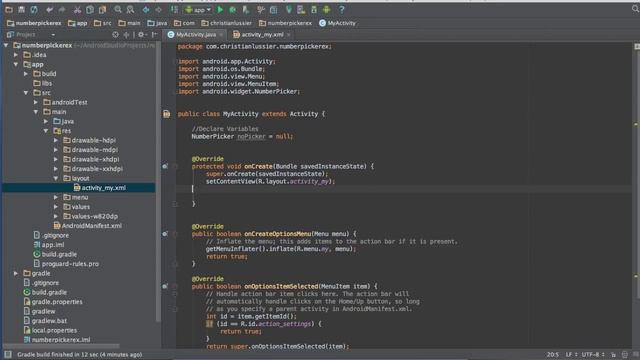This screenshot has width=640, height=360.
Task: Toggle tool window buttons in the bottom left corner
Action: point(8,354)
